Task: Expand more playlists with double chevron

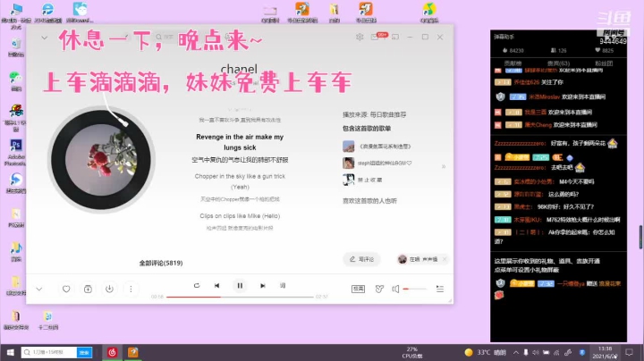Action: pos(444,166)
